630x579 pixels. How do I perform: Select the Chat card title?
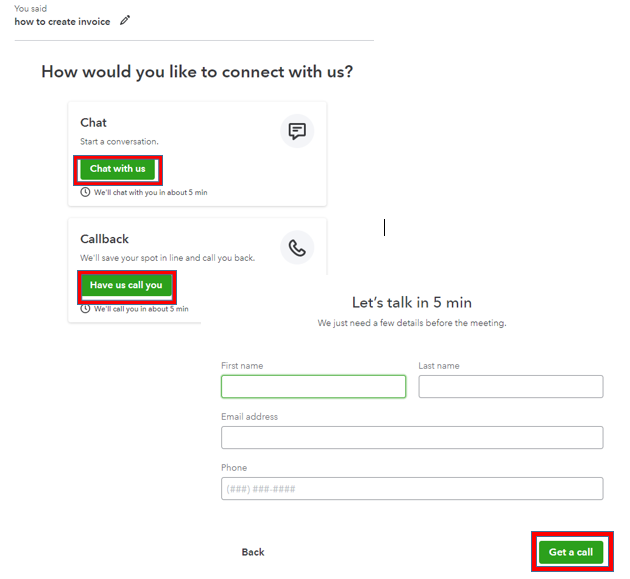[93, 123]
